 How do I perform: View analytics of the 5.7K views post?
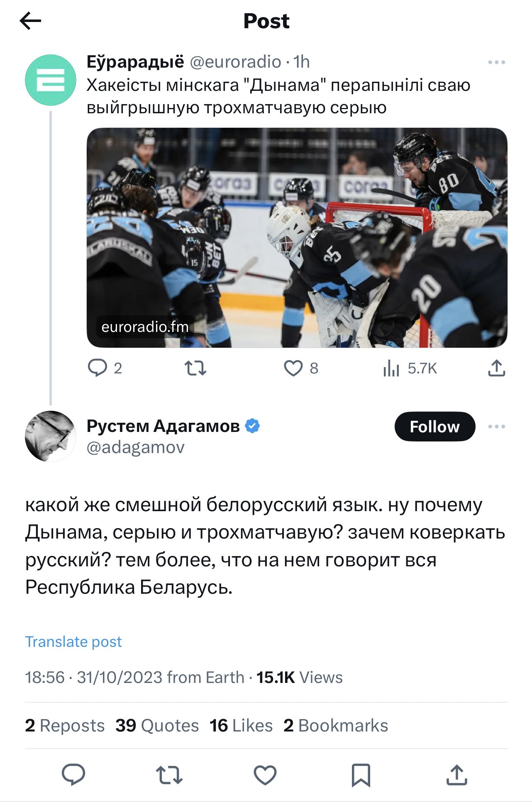point(410,368)
